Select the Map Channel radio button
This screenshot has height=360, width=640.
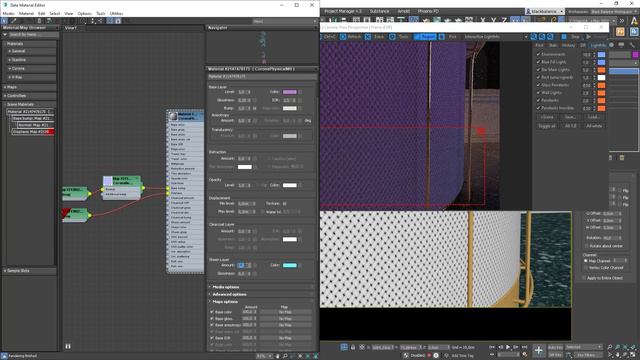(x=586, y=261)
